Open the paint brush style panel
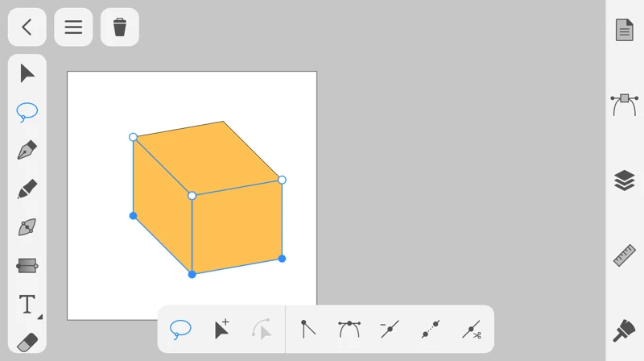Viewport: 644px width, 361px height. (625, 330)
